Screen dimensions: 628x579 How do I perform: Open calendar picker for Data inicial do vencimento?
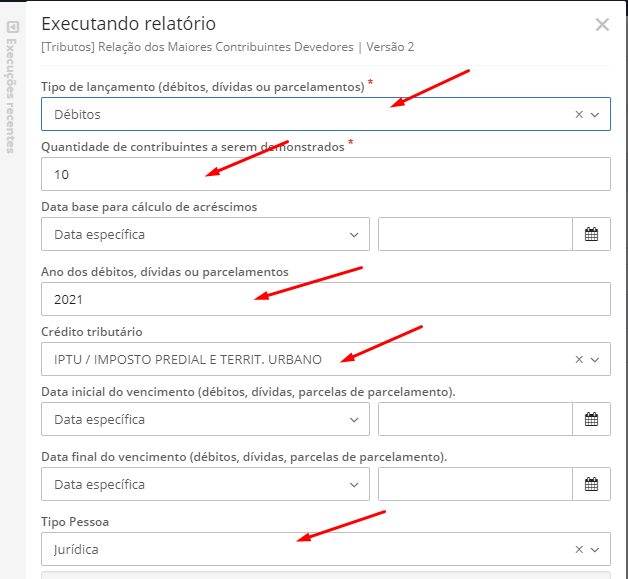click(x=591, y=419)
